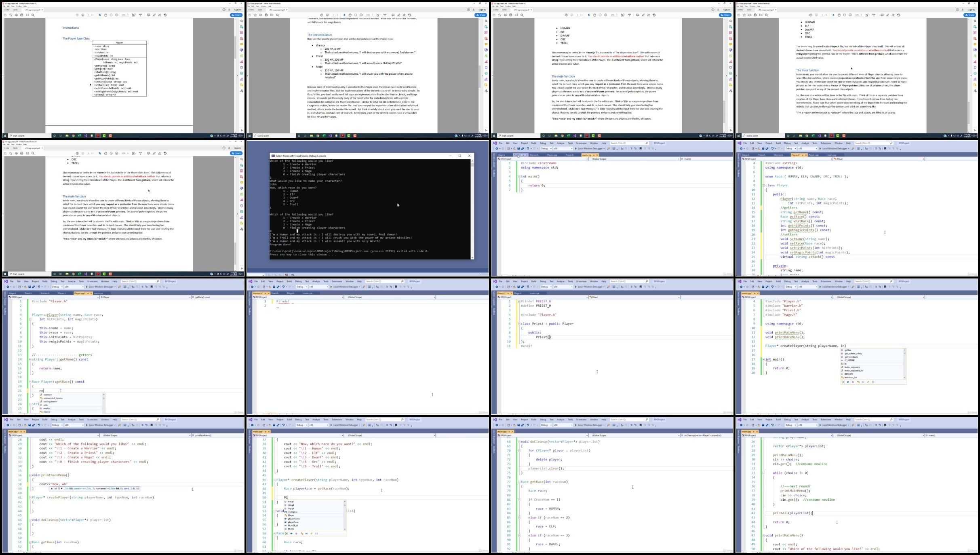980x555 pixels.
Task: Collapse class Priest outlining toggle in Priest.h editor
Action: tap(519, 324)
